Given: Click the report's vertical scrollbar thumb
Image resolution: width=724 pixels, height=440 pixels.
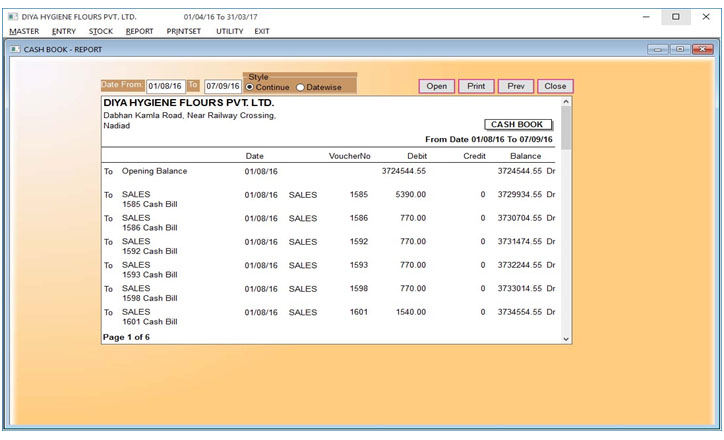Looking at the screenshot, I should (x=567, y=128).
